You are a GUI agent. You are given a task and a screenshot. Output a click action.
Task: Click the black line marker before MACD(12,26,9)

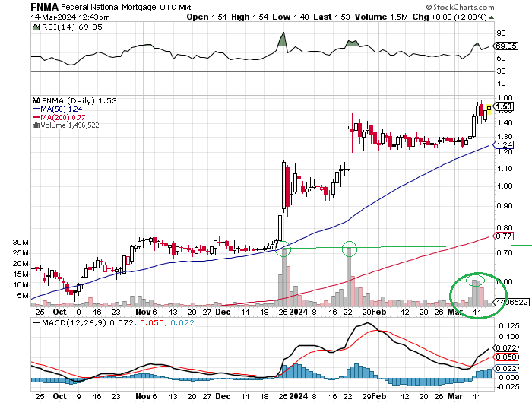(36, 323)
